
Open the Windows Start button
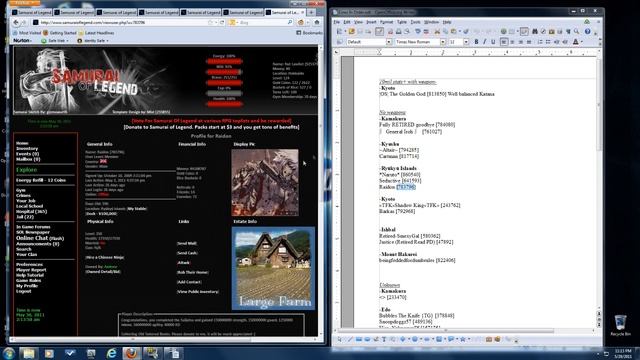pyautogui.click(x=9, y=353)
